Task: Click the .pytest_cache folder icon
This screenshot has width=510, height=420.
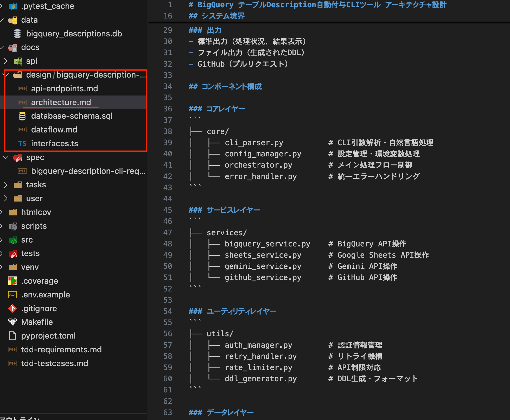Action: 12,6
